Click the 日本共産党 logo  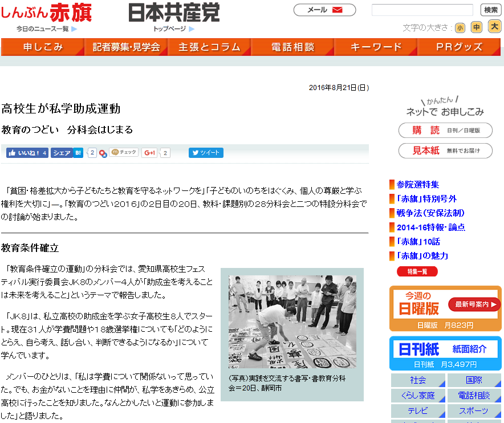pos(174,12)
